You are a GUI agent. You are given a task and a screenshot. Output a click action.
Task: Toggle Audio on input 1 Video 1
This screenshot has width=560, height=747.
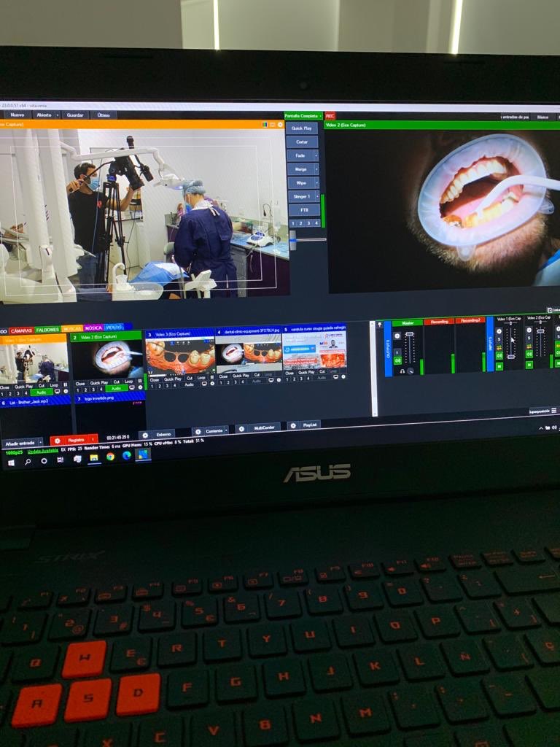pyautogui.click(x=42, y=392)
